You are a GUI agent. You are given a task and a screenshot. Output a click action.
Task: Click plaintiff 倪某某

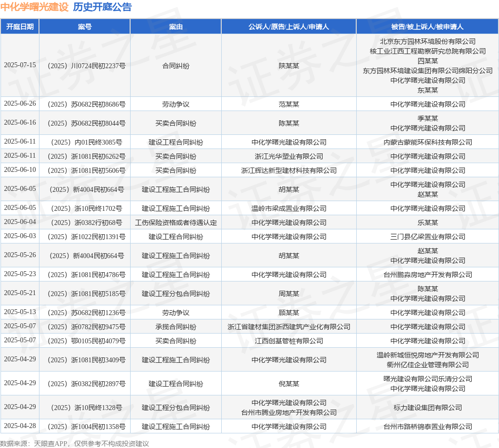(x=288, y=384)
